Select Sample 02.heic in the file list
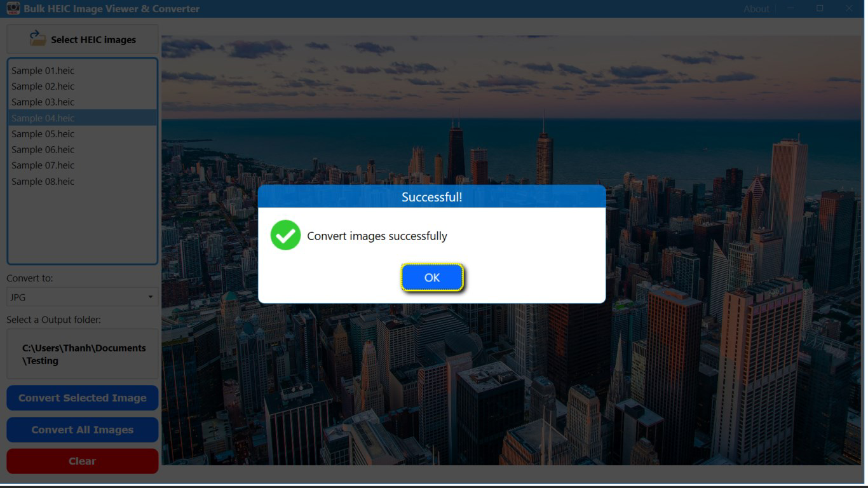 (x=83, y=86)
